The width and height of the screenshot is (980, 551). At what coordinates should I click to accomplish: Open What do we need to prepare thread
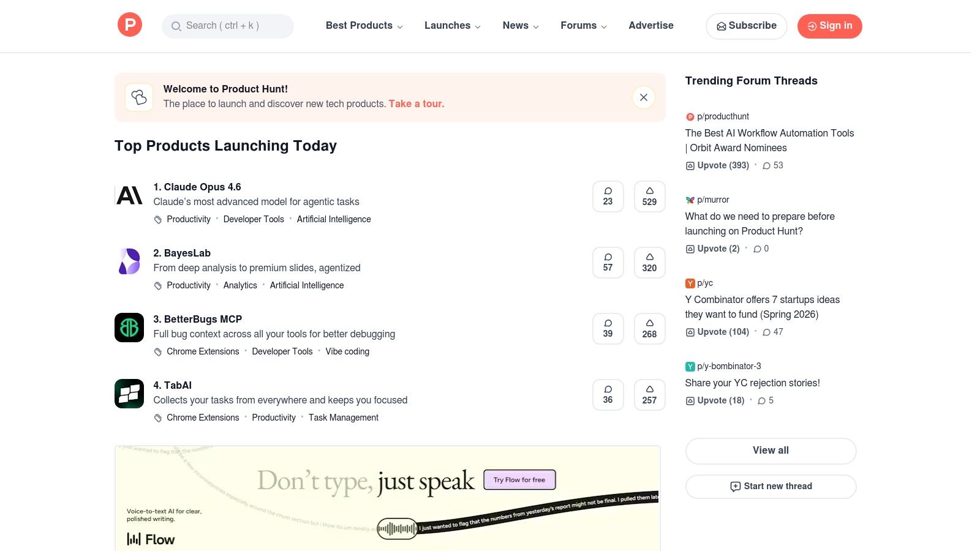click(x=760, y=223)
